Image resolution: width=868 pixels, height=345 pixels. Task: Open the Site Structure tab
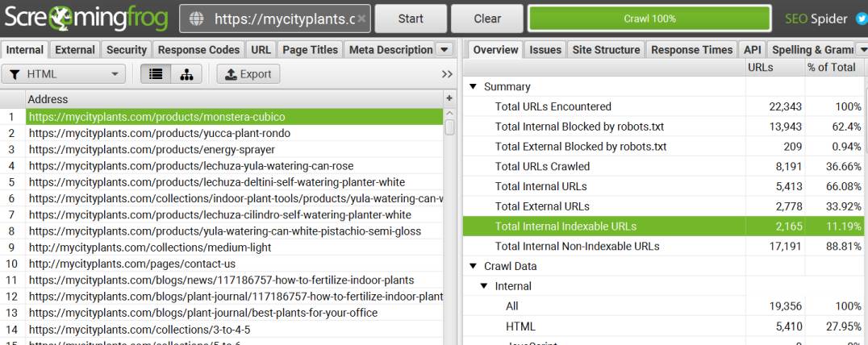pos(606,50)
